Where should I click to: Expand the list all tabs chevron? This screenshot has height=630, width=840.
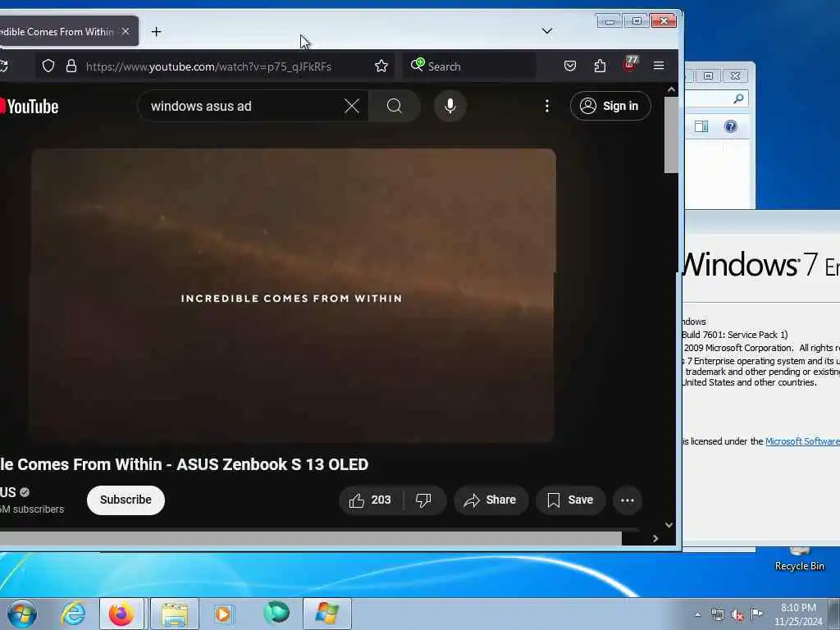pyautogui.click(x=546, y=31)
